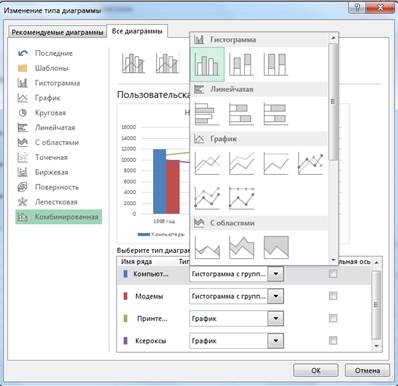
Task: Open the График dropdown for Ксероксы
Action: click(276, 341)
